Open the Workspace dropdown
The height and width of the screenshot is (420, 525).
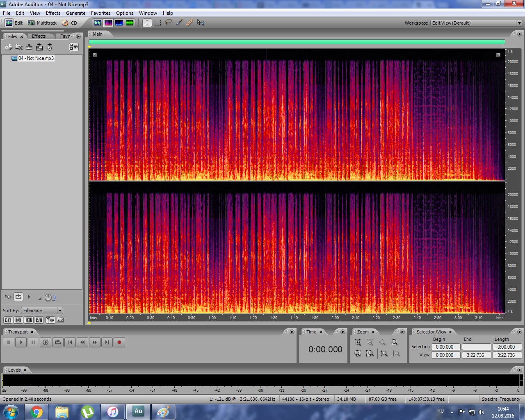pyautogui.click(x=519, y=23)
